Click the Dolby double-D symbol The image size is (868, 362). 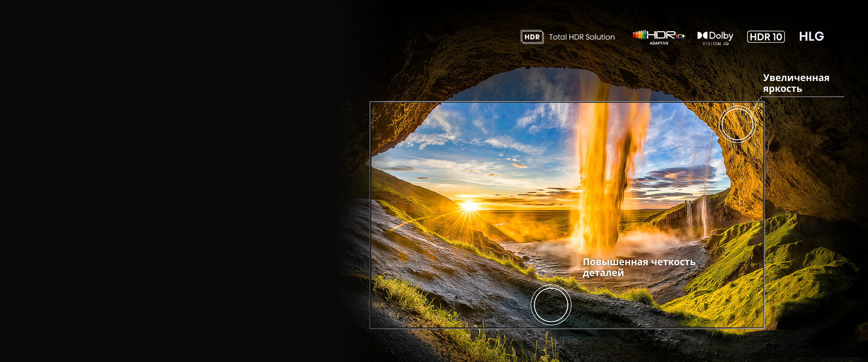click(x=703, y=35)
